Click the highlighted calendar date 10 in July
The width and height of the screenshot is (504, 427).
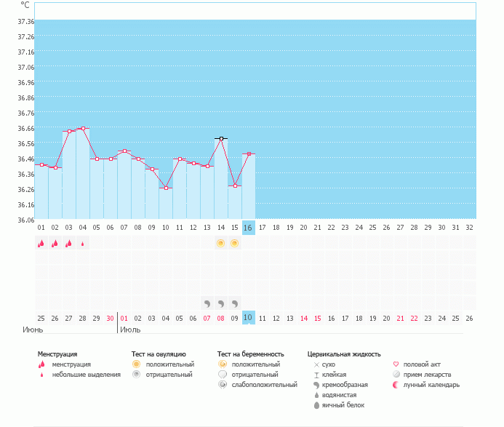[248, 318]
